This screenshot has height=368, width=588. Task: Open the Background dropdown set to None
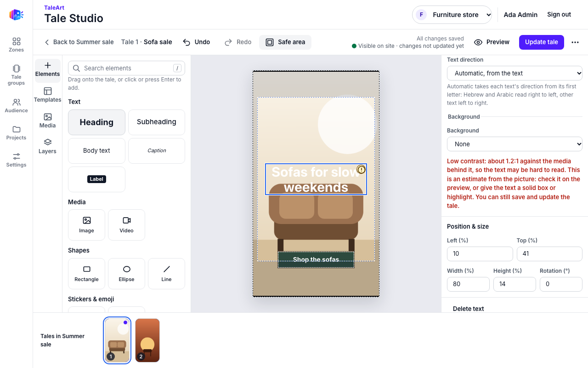click(514, 144)
